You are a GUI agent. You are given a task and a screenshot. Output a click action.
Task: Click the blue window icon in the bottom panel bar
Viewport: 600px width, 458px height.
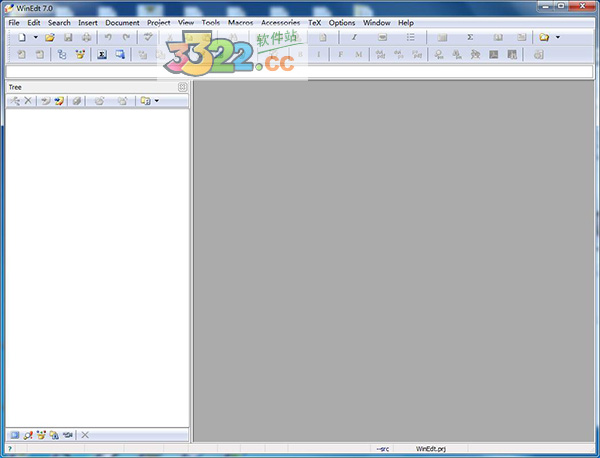click(x=15, y=435)
